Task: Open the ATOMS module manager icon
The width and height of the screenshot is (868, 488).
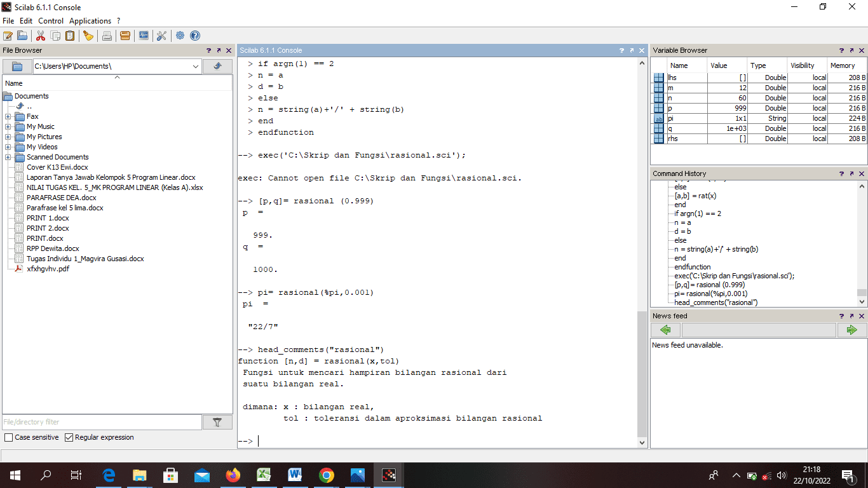Action: 125,36
